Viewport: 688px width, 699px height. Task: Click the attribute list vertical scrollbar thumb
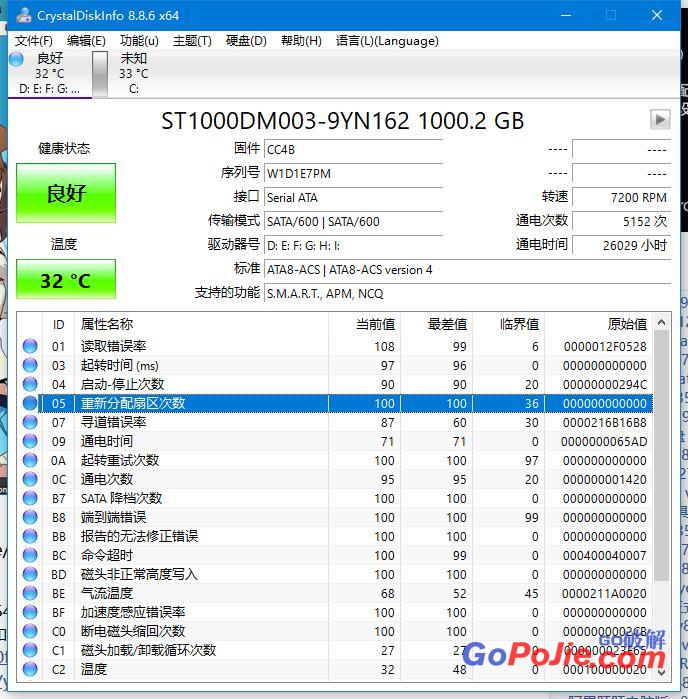pyautogui.click(x=661, y=455)
